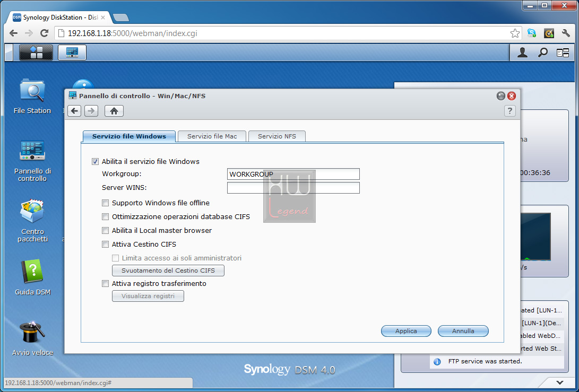Click the Visualizza registri button
Image resolution: width=579 pixels, height=392 pixels.
pos(148,296)
